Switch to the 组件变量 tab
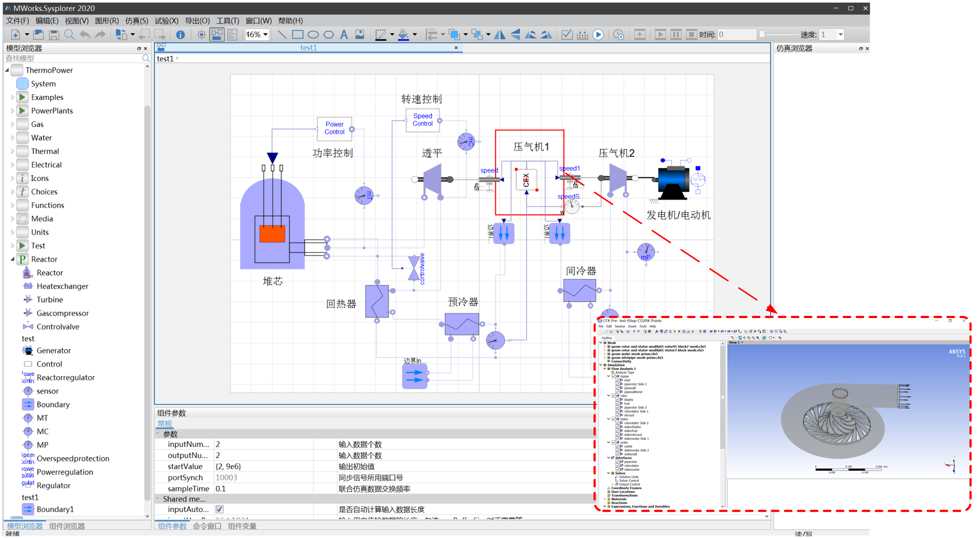980x538 pixels. tap(242, 526)
